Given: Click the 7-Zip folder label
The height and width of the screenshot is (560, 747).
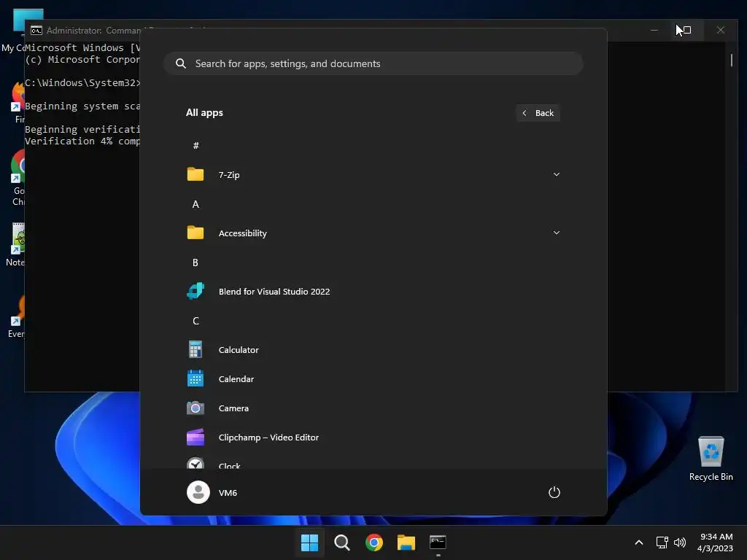Looking at the screenshot, I should (x=228, y=175).
